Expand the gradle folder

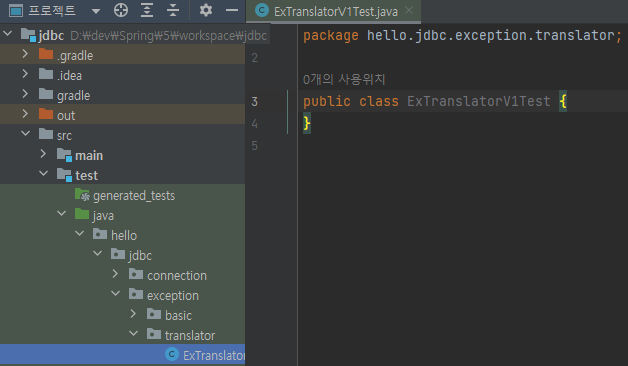coord(25,94)
